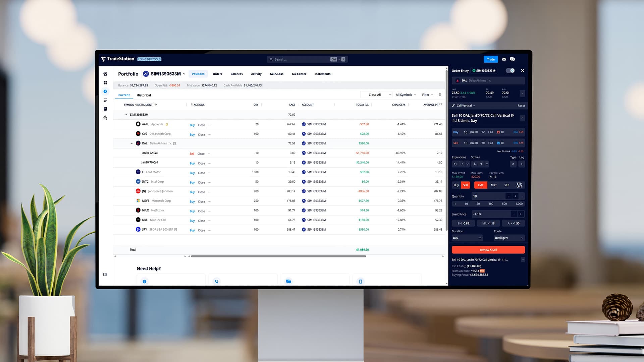Select the Portfolio pie chart sidebar icon

click(x=105, y=92)
